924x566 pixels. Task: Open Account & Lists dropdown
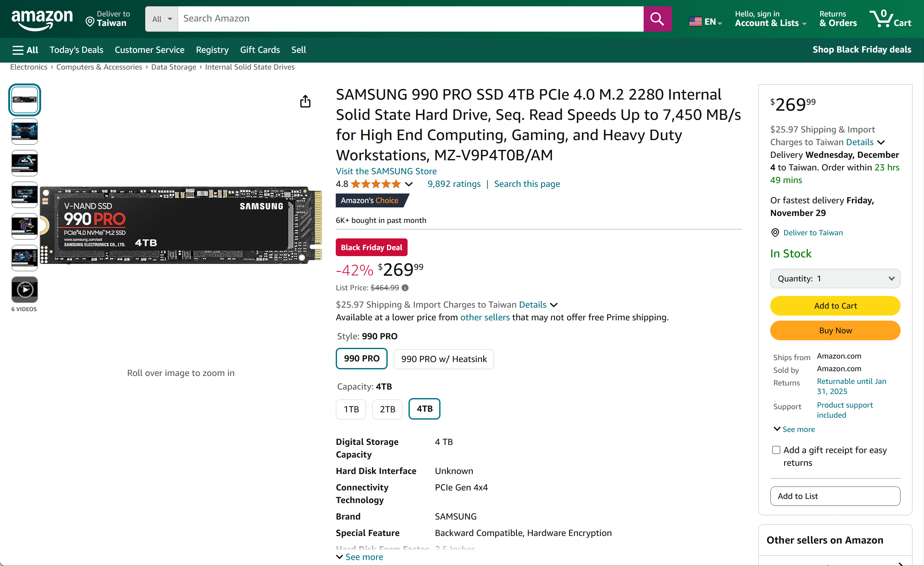(x=770, y=19)
